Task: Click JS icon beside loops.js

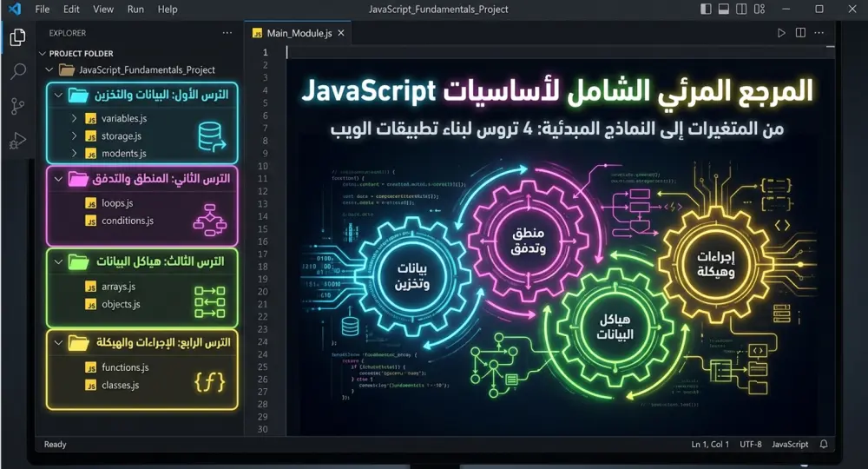Action: click(x=91, y=204)
